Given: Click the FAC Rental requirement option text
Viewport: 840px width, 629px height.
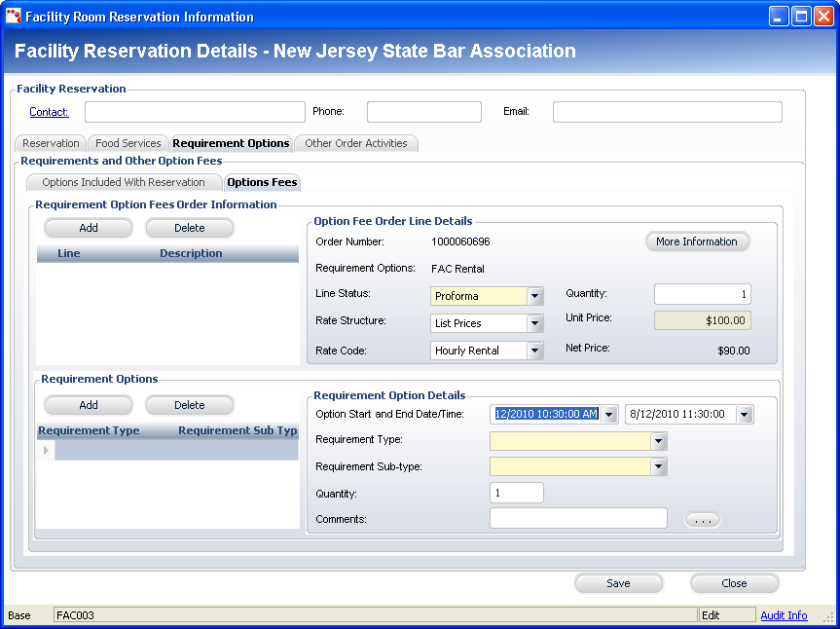Looking at the screenshot, I should [x=457, y=269].
